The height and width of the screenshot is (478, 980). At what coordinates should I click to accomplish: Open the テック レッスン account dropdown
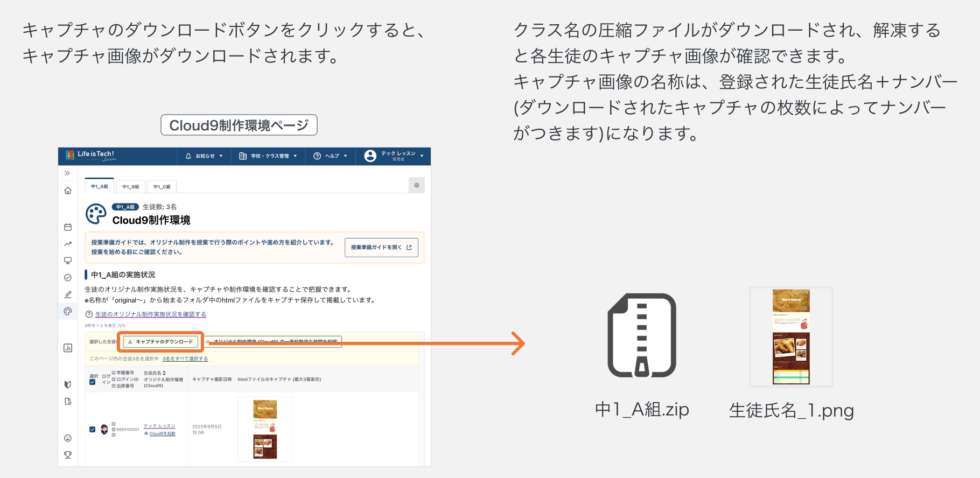click(x=394, y=156)
